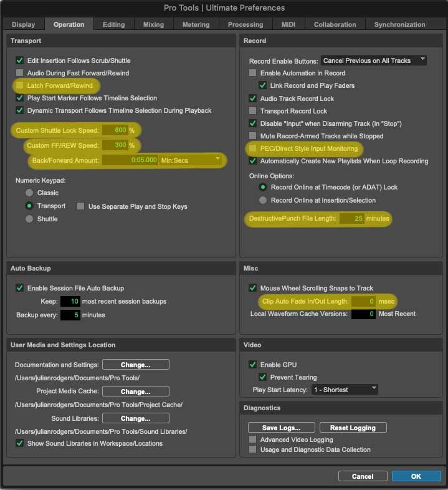Go to the Mixing tab

153,24
